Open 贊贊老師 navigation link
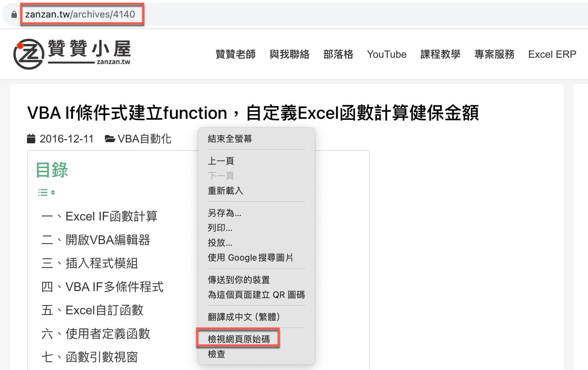588x370 pixels. tap(235, 54)
